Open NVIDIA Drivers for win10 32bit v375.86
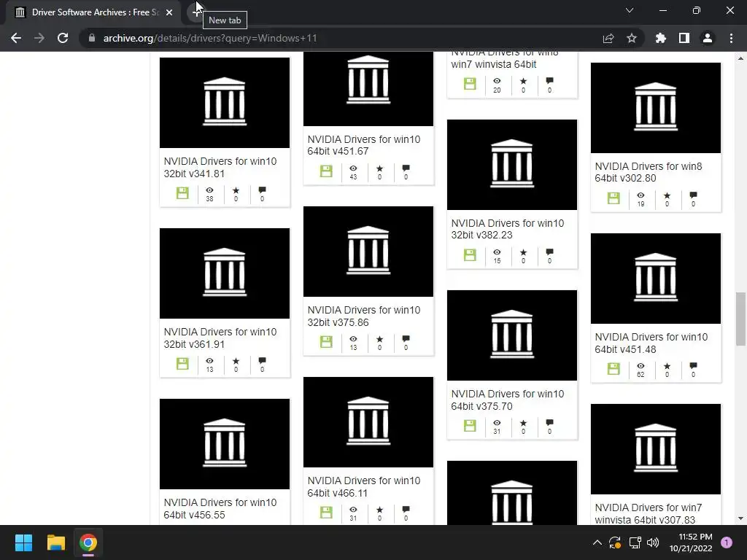The image size is (747, 560). pos(363,316)
